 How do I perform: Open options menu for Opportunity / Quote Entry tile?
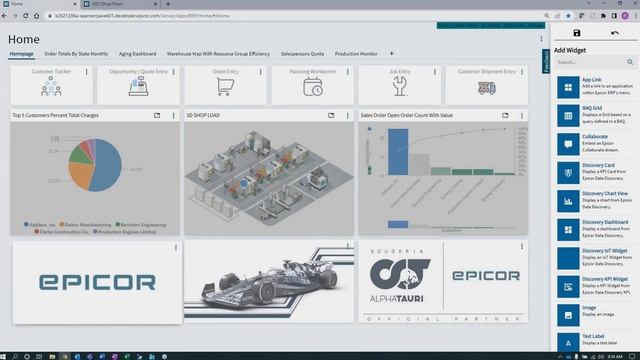point(173,72)
